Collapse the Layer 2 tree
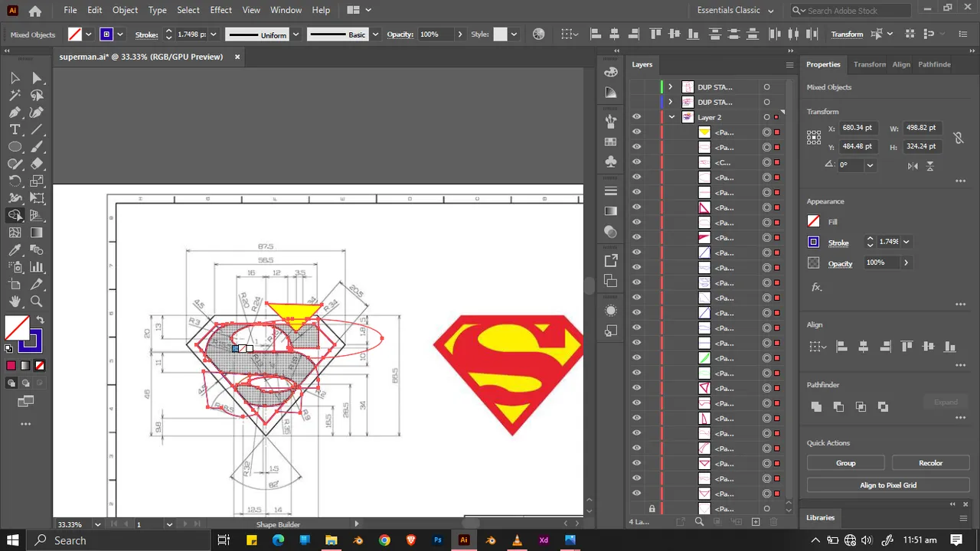This screenshot has width=980, height=551. pos(671,117)
